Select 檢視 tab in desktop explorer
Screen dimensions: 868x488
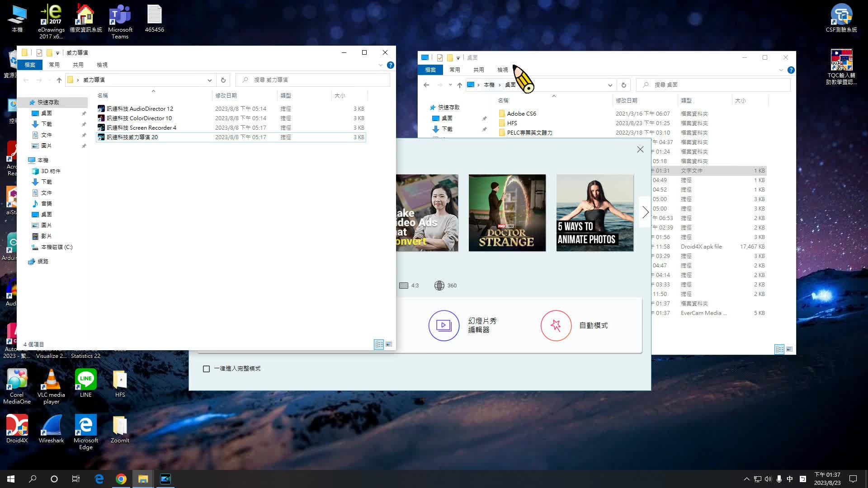tap(503, 70)
